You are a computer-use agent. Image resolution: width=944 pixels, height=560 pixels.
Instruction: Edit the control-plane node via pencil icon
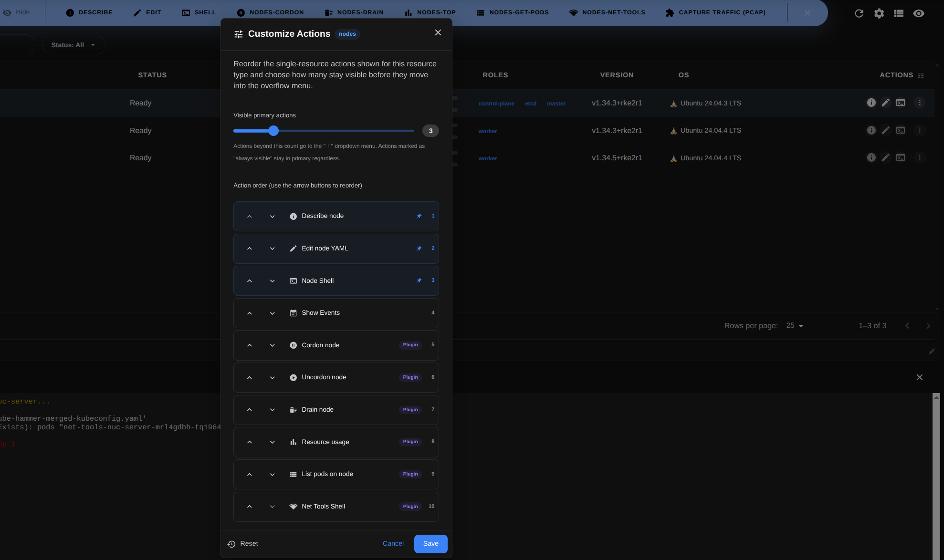click(886, 103)
